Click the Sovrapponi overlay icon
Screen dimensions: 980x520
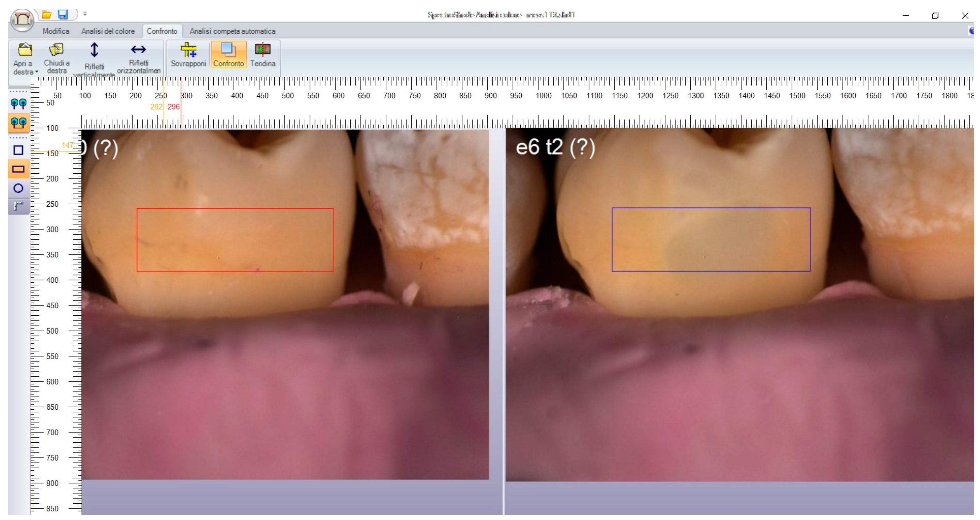coord(188,54)
